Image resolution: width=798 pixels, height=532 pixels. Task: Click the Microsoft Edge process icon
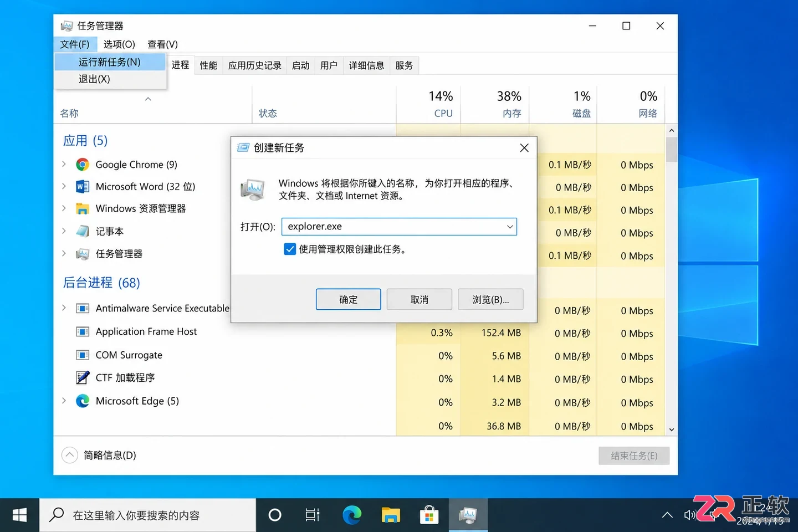click(x=83, y=401)
